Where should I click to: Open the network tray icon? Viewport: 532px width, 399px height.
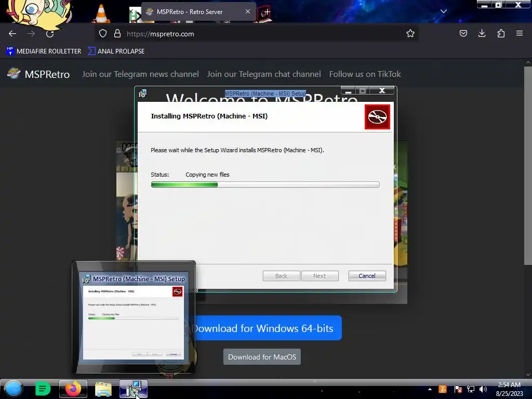(x=471, y=389)
